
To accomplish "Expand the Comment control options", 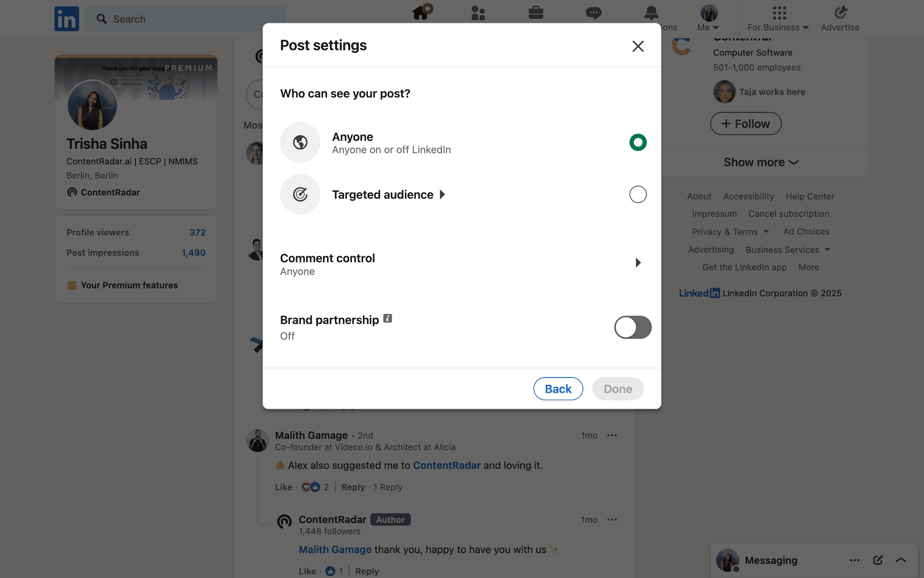I will coord(638,262).
